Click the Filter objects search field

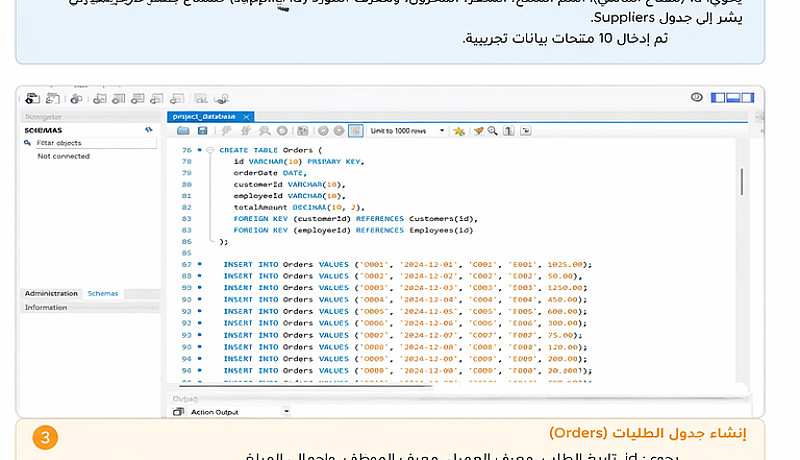(96, 143)
